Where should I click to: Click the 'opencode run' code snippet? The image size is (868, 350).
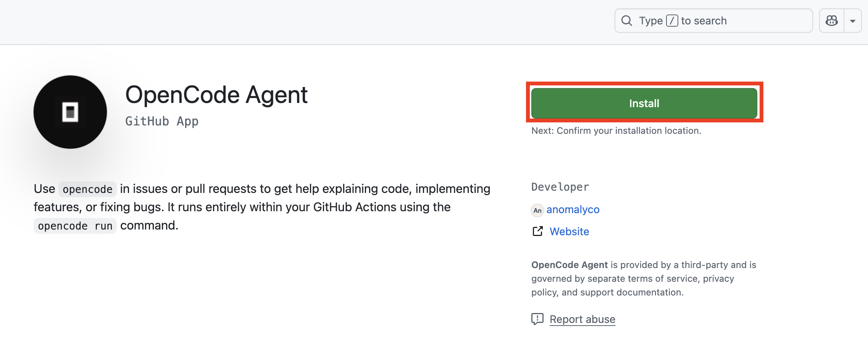pyautogui.click(x=75, y=226)
